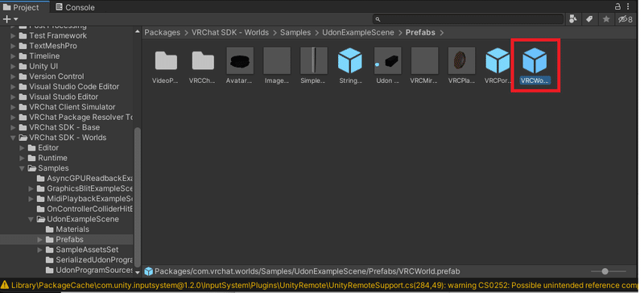Select the VRCPla... prefab asset
Viewport: 644px width, 293px height.
(x=461, y=61)
